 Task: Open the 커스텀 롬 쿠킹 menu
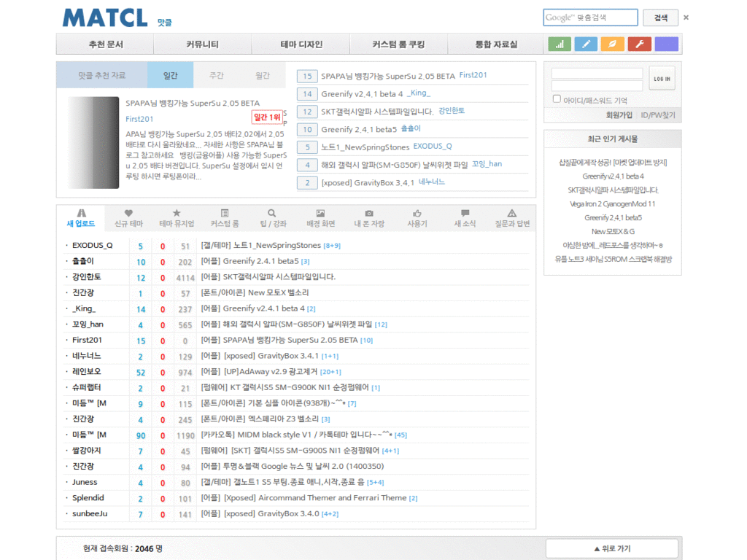click(399, 44)
